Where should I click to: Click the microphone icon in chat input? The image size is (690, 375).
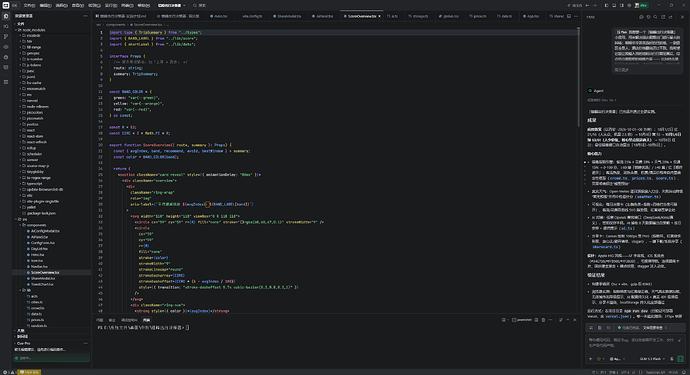click(672, 359)
